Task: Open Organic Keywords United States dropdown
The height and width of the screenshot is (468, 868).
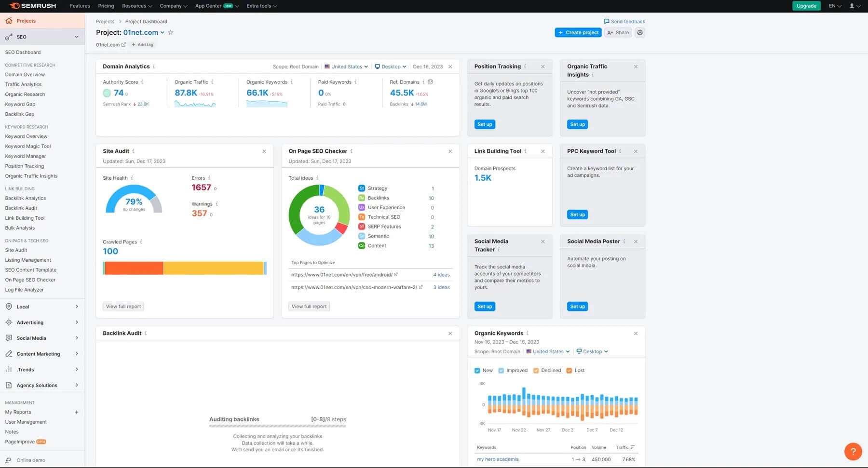Action: click(548, 351)
